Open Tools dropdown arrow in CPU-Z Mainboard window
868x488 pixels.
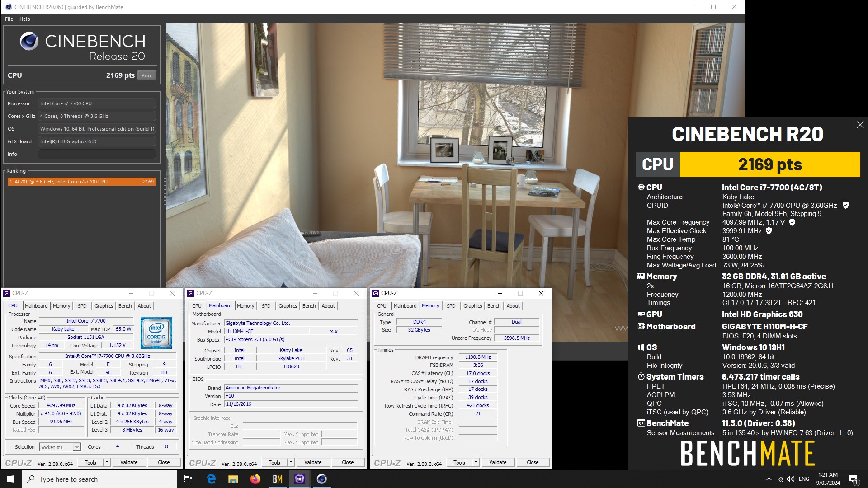[291, 462]
